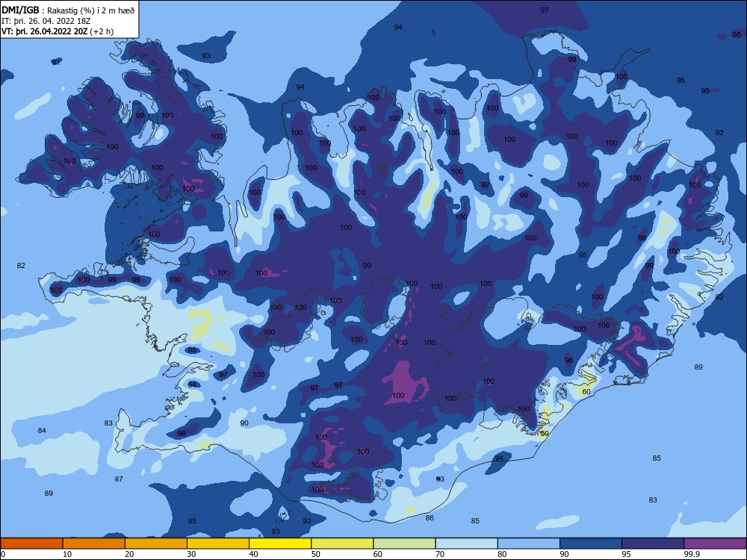Image resolution: width=747 pixels, height=560 pixels.
Task: Select the '87' humidity value on the map
Action: [x=119, y=479]
